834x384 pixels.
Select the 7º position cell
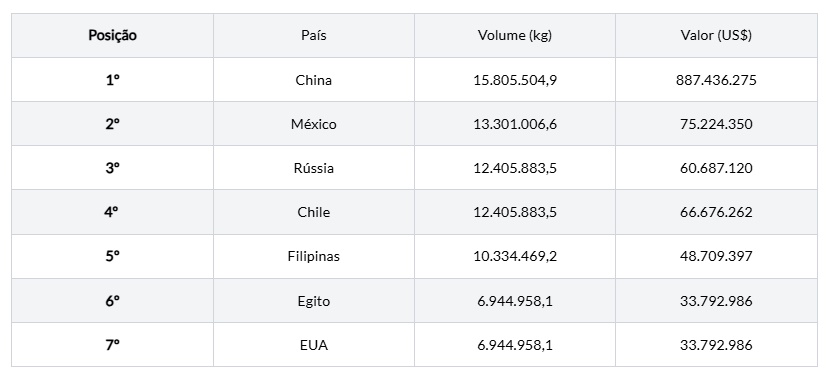click(x=112, y=346)
